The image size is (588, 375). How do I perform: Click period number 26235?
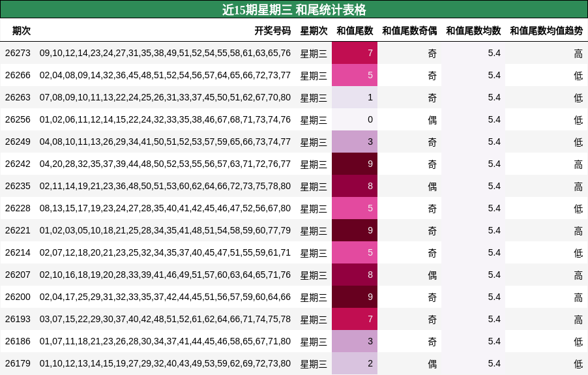pos(18,186)
